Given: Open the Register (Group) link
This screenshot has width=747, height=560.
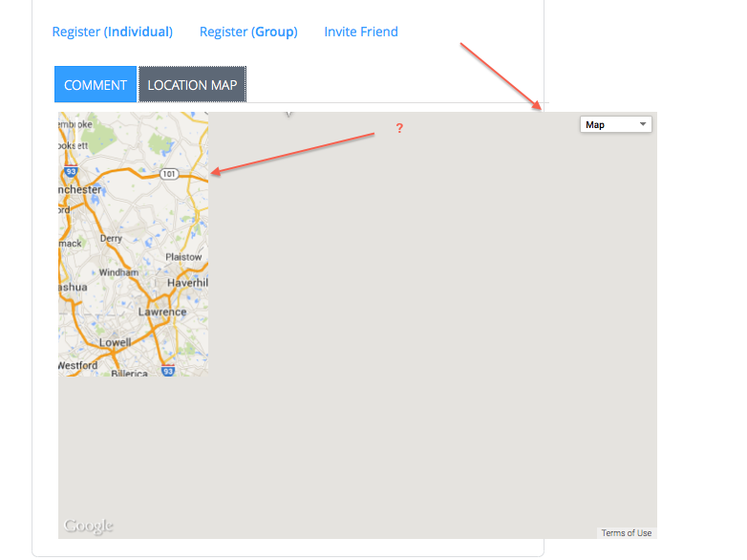Looking at the screenshot, I should click(248, 32).
